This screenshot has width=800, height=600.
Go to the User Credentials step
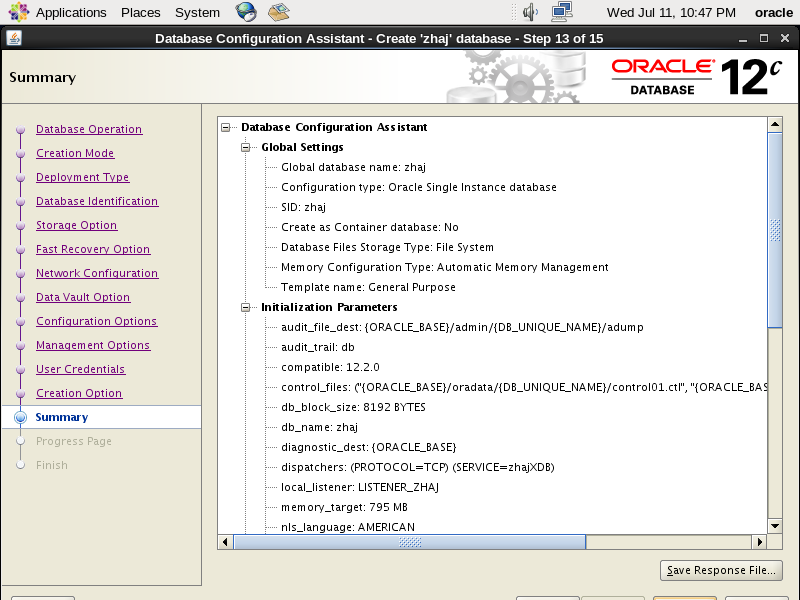click(81, 369)
